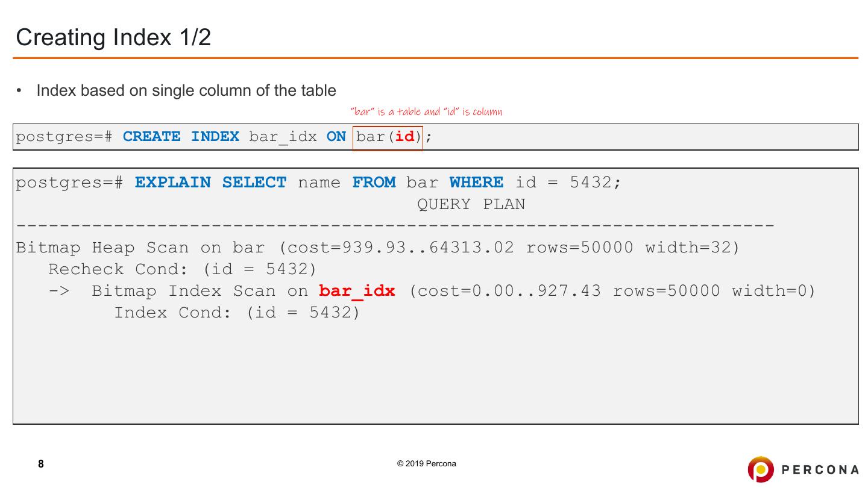
Task: Click the "© 2019 Percona" footer text
Action: coord(426,464)
